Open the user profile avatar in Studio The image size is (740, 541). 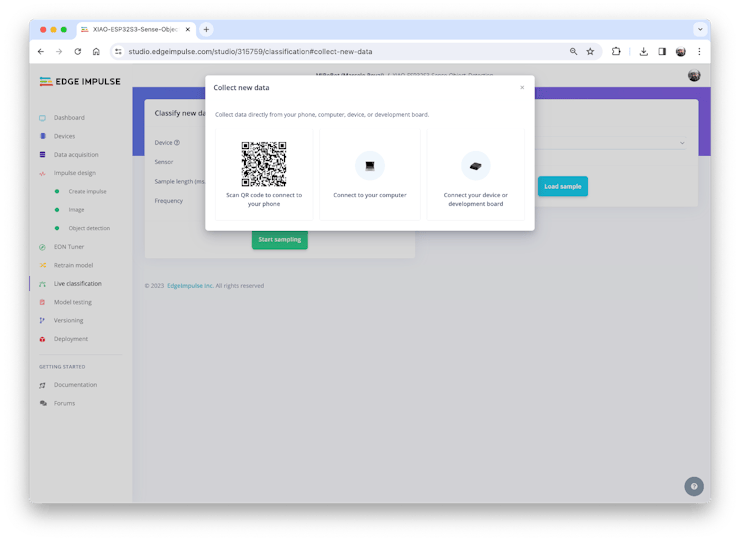tap(694, 76)
